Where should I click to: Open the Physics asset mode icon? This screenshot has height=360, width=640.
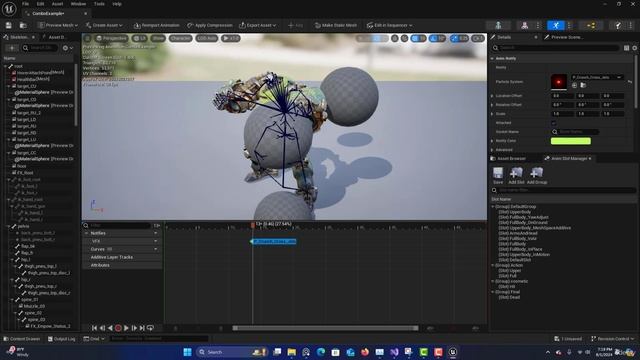[618, 25]
